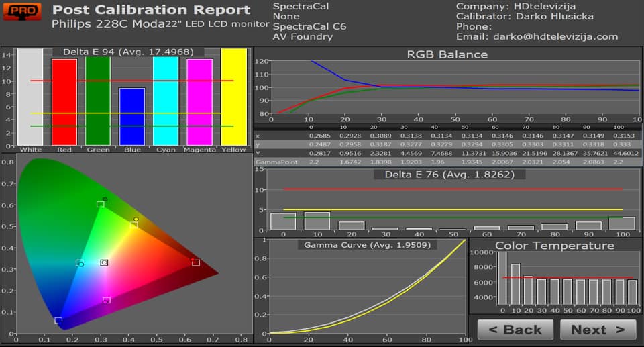
Task: Click the green bar in Delta E 94 chart
Action: [98, 101]
